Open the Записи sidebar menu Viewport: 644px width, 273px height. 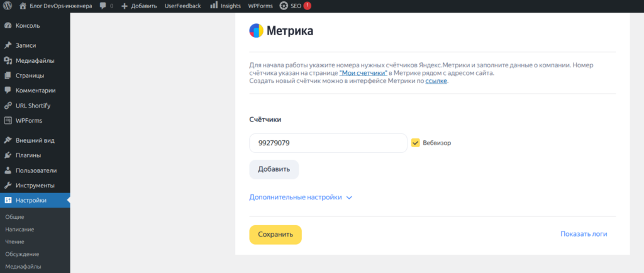[x=26, y=45]
